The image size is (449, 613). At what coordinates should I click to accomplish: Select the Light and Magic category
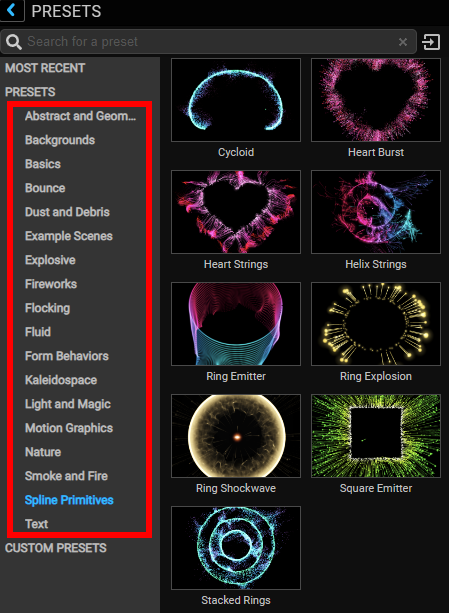[68, 404]
